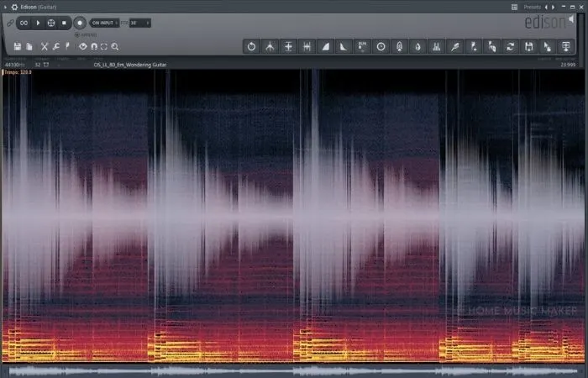Toggle the Append option under record
The height and width of the screenshot is (378, 588).
coord(86,34)
